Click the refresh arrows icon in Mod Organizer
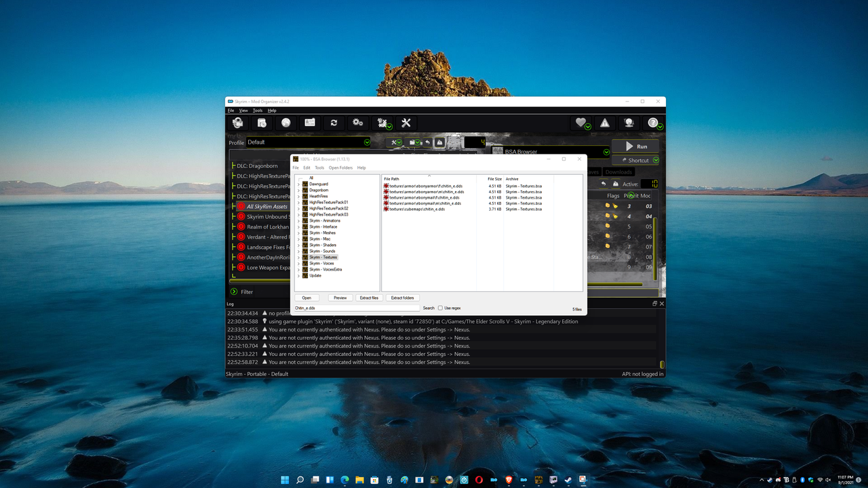 (334, 123)
